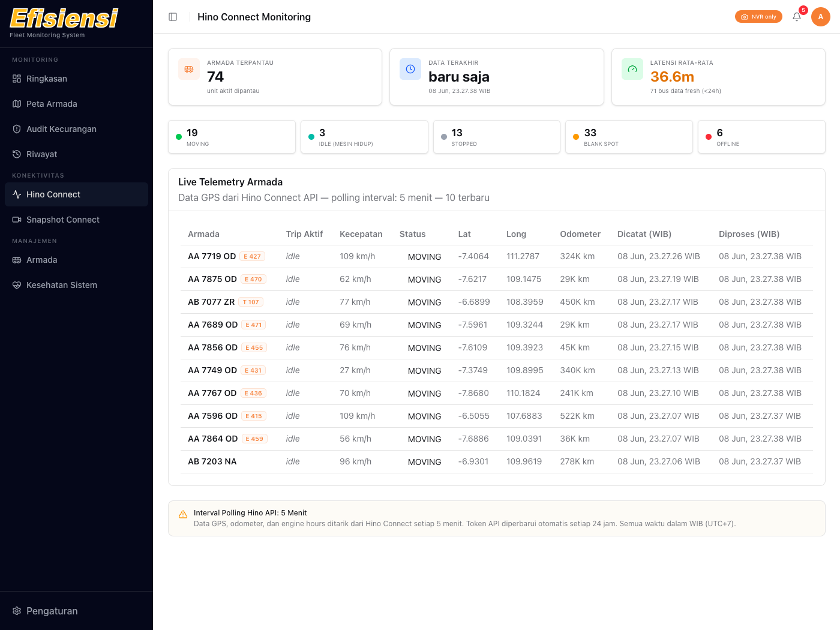The width and height of the screenshot is (840, 630).
Task: Click the red Offline status dot
Action: click(x=709, y=137)
